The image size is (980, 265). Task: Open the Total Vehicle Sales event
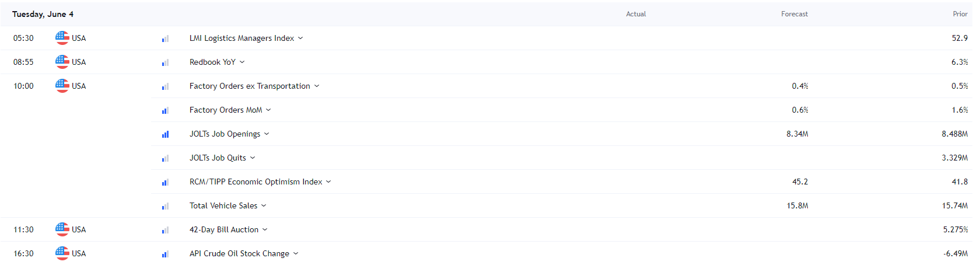[223, 205]
